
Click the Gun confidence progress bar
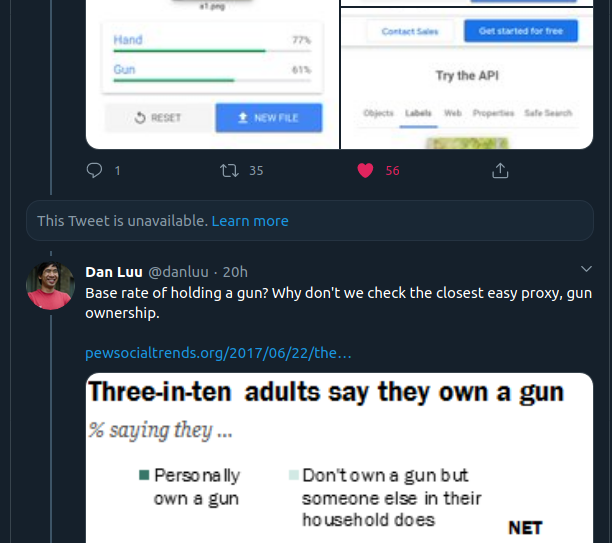(212, 80)
